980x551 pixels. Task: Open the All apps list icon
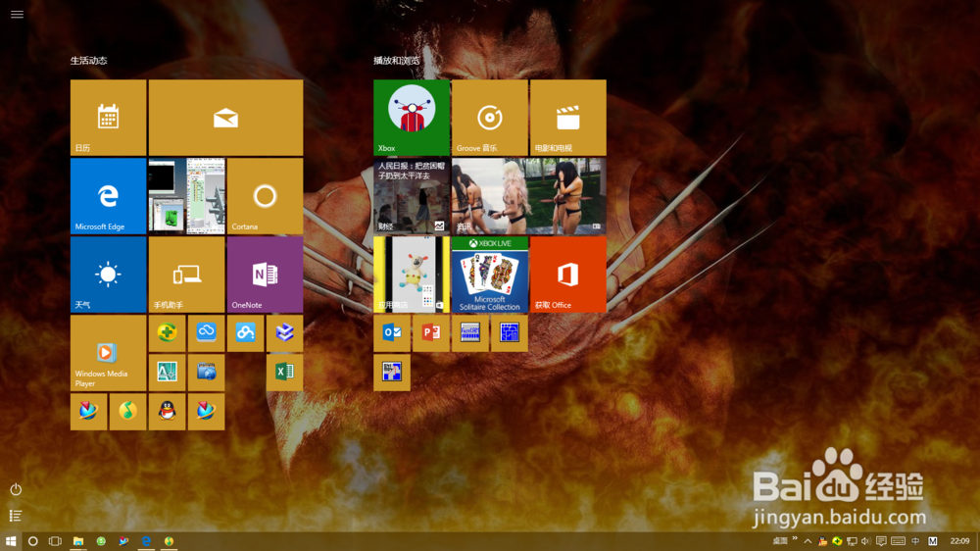16,516
